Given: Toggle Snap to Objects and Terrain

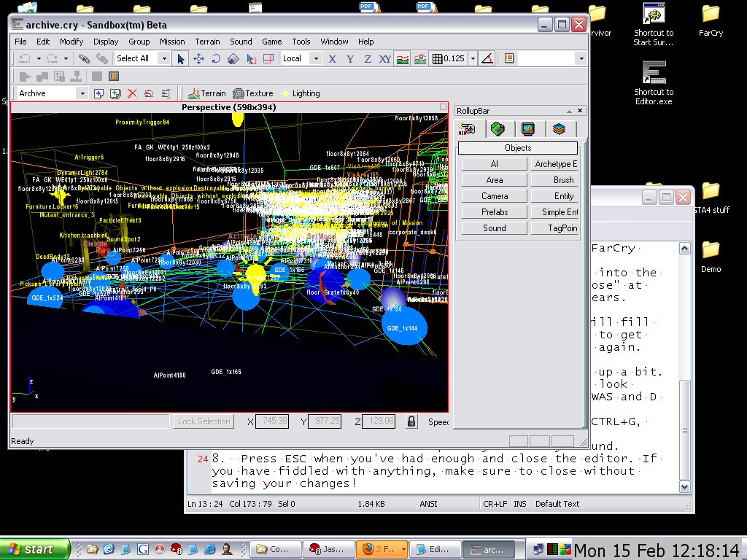Looking at the screenshot, I should tap(420, 58).
